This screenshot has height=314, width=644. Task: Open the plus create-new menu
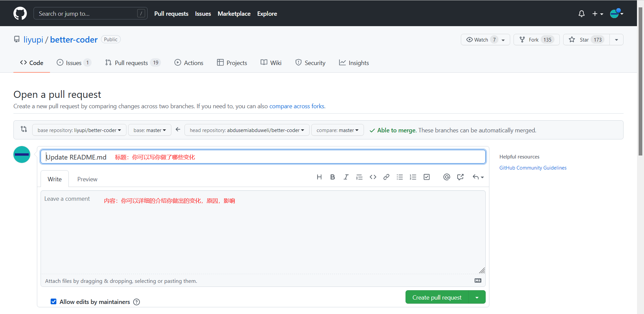coord(598,14)
